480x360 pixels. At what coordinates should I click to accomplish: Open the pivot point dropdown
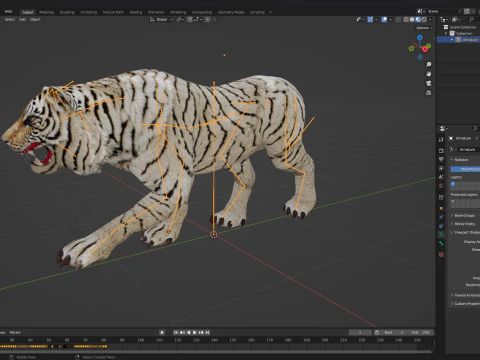coord(180,19)
